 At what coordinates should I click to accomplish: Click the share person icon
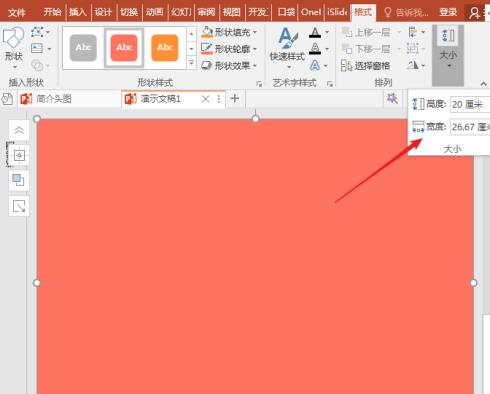coord(474,13)
